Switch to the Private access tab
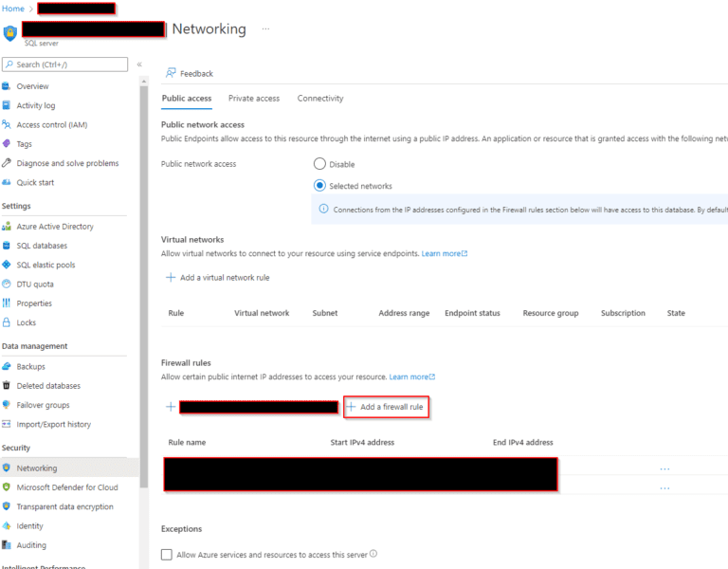This screenshot has height=569, width=728. [x=253, y=99]
